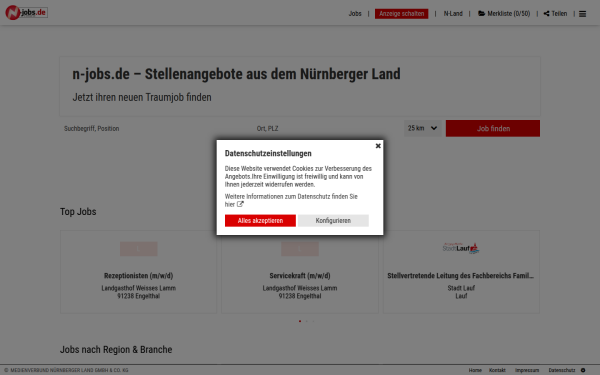
Task: Click the Anzeige schalten button
Action: click(x=401, y=14)
